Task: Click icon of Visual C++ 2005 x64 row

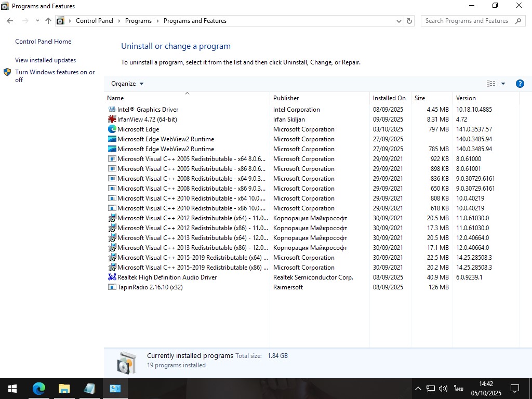Action: point(112,158)
